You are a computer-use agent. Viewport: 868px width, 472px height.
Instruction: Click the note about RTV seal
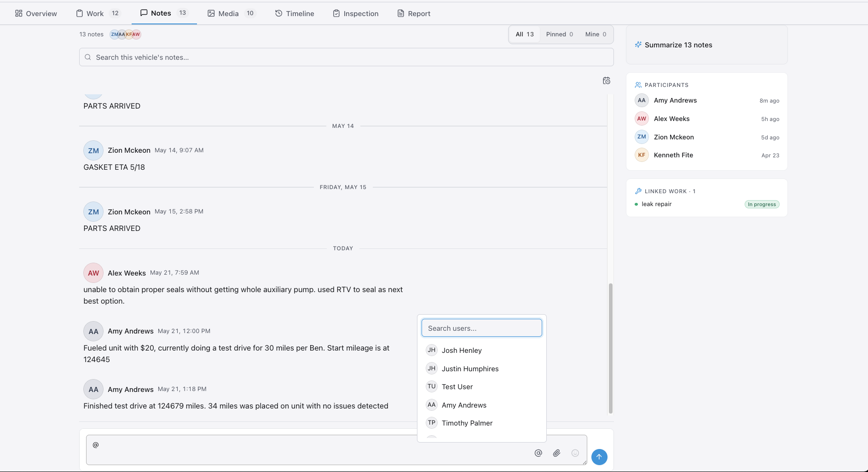tap(243, 295)
